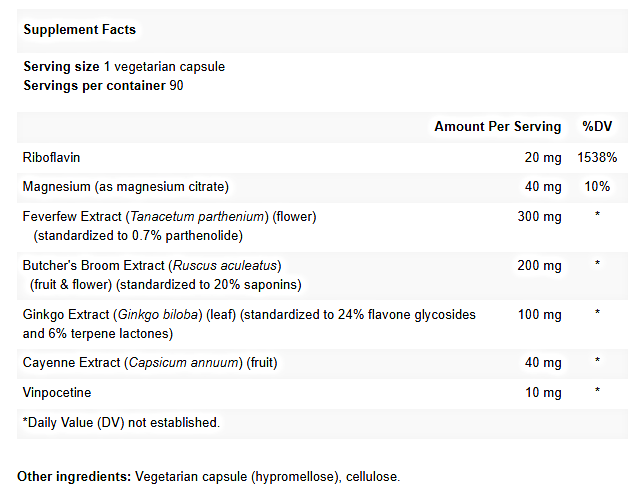This screenshot has height=499, width=640.
Task: Click the Supplement Facts heading
Action: click(80, 30)
